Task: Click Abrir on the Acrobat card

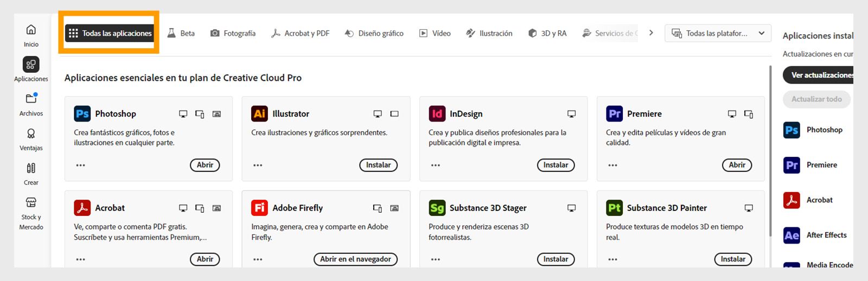Action: pyautogui.click(x=205, y=259)
